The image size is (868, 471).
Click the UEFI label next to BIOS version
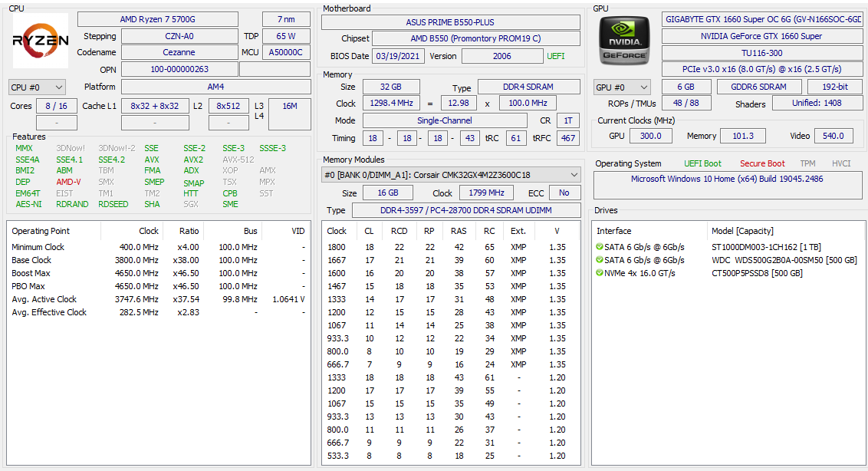tap(556, 56)
